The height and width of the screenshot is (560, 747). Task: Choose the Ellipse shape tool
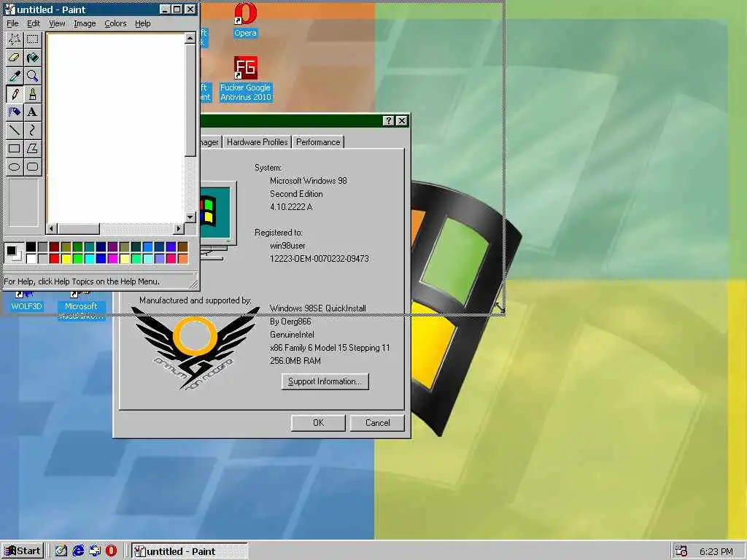15,166
